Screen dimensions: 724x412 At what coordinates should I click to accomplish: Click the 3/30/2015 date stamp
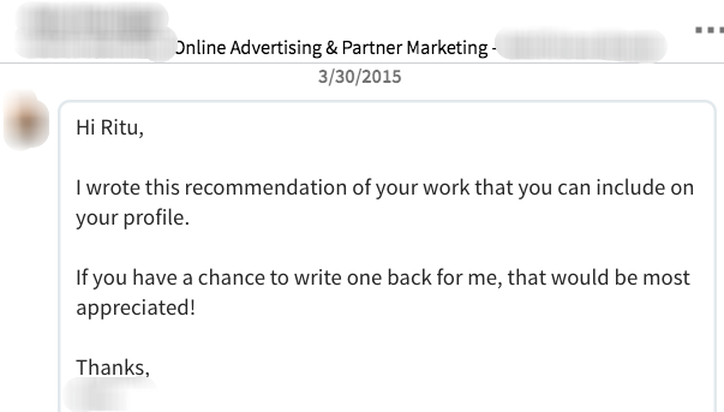(x=359, y=76)
